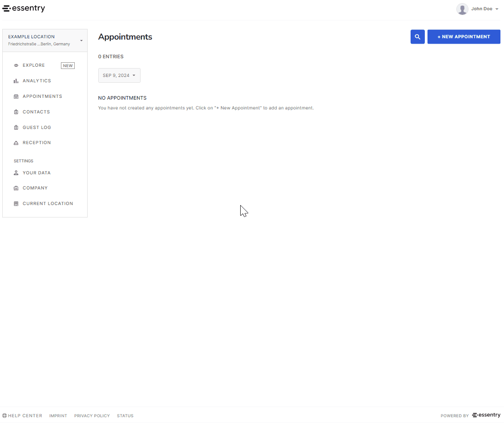Click the 'NO APPOINTMENTS' heading
Screen dimensions: 504x423
122,98
